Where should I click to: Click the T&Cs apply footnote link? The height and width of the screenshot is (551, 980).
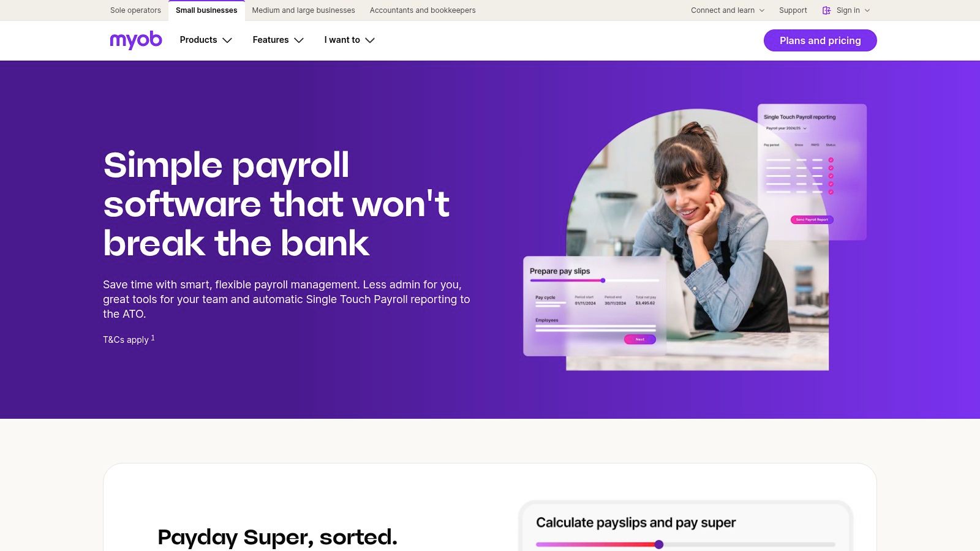point(129,339)
